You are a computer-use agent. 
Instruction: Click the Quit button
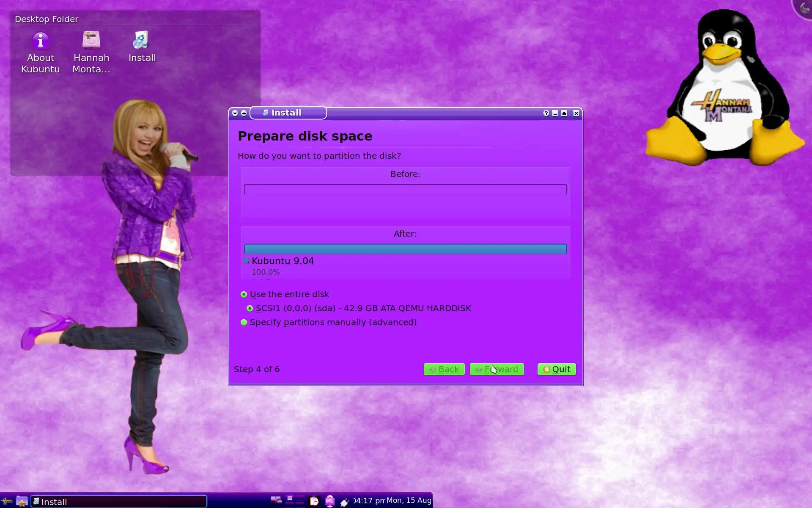point(556,369)
